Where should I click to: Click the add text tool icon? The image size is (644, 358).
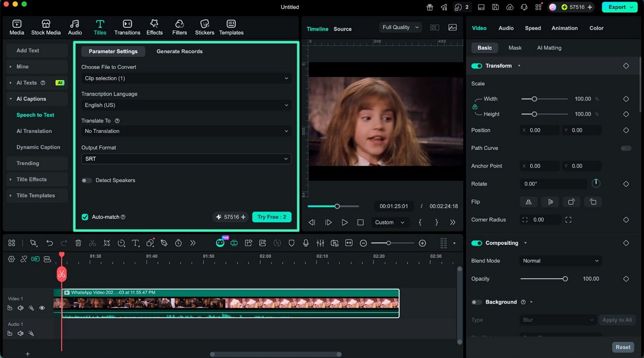135,243
